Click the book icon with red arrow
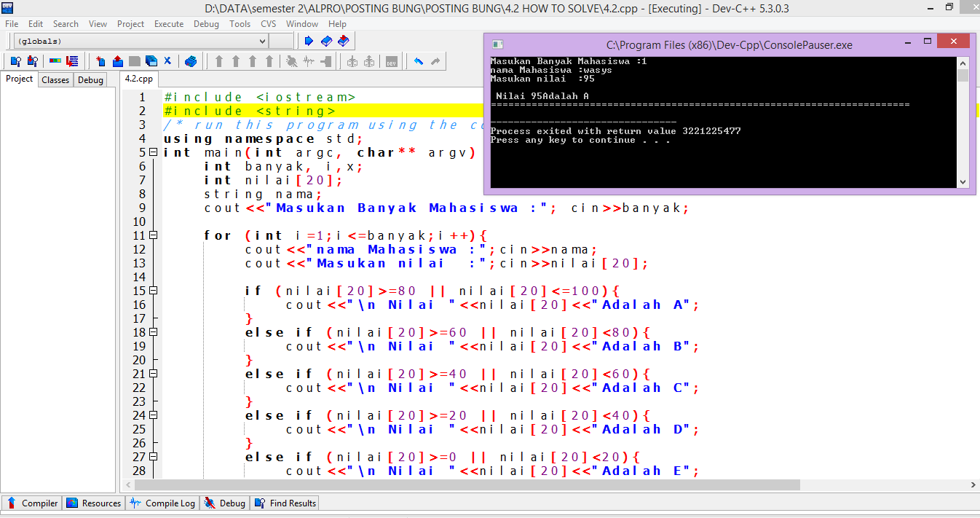This screenshot has height=518, width=980. click(343, 41)
